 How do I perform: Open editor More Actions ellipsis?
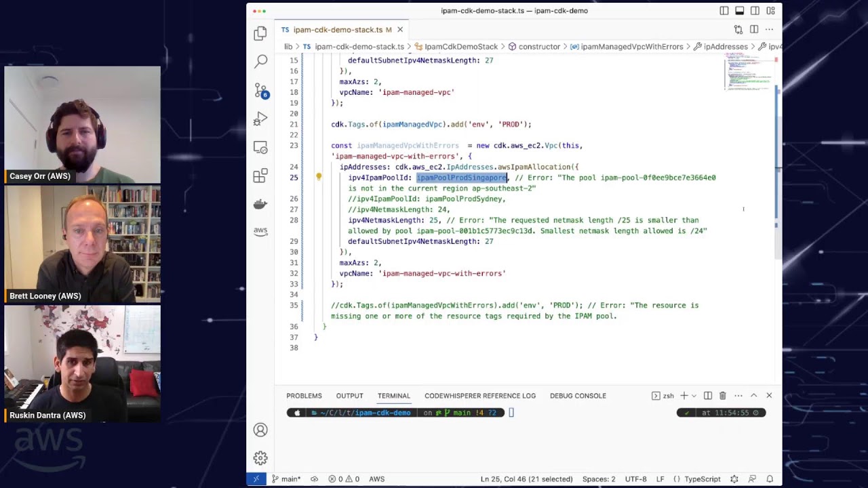point(769,30)
